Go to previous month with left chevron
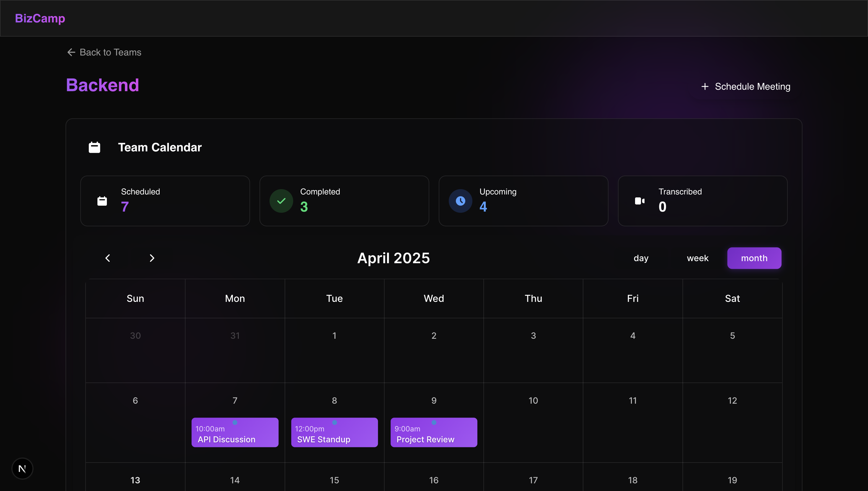 [108, 258]
